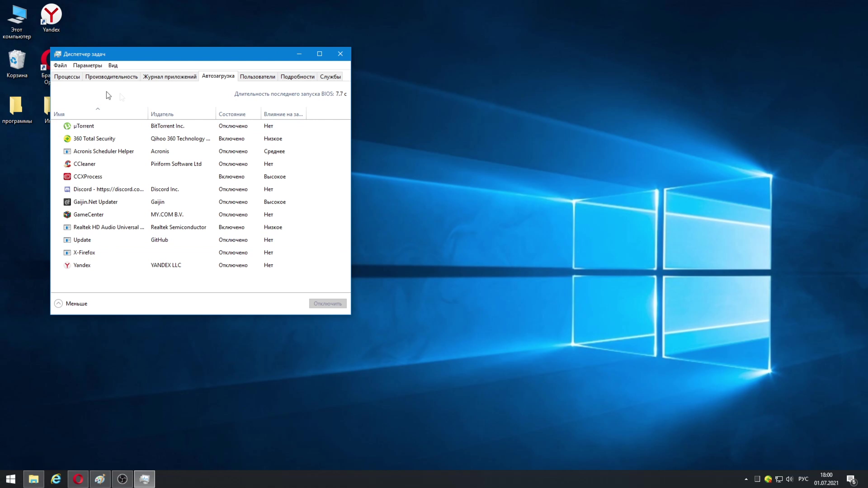Click the 360 Total Security icon

coord(67,138)
